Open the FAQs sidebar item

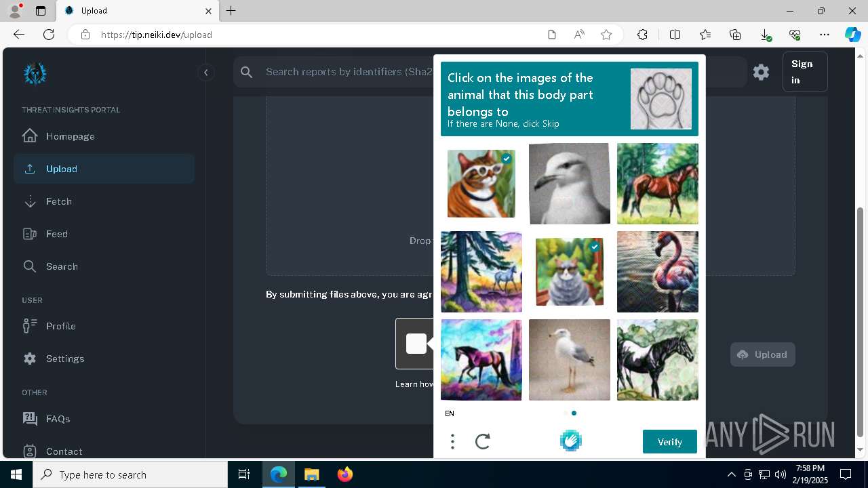(104, 419)
